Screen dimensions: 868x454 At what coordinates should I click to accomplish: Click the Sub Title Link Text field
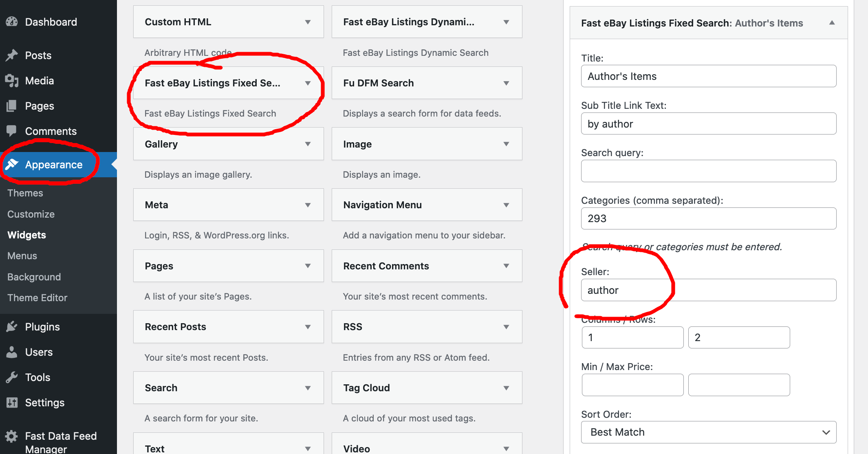coord(709,123)
